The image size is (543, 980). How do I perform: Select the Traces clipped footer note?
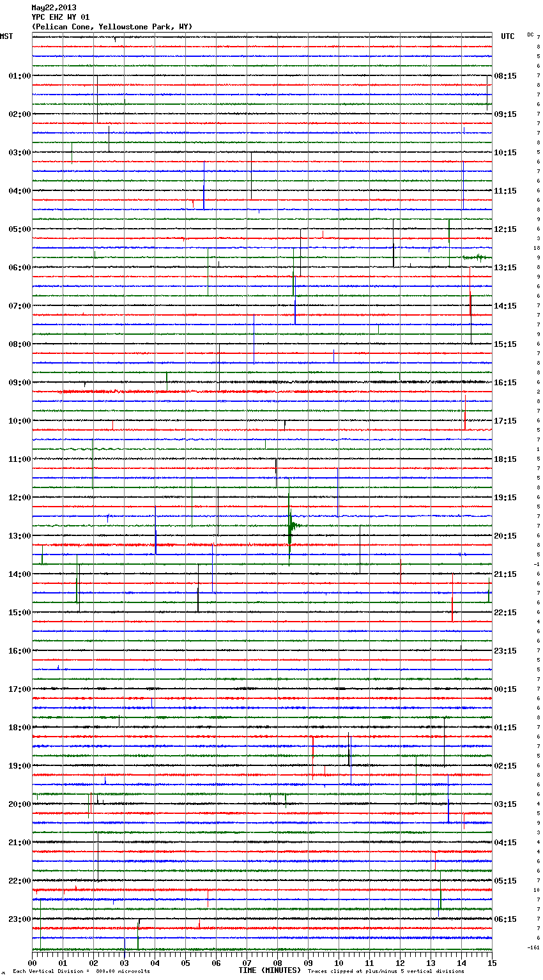coord(386,971)
